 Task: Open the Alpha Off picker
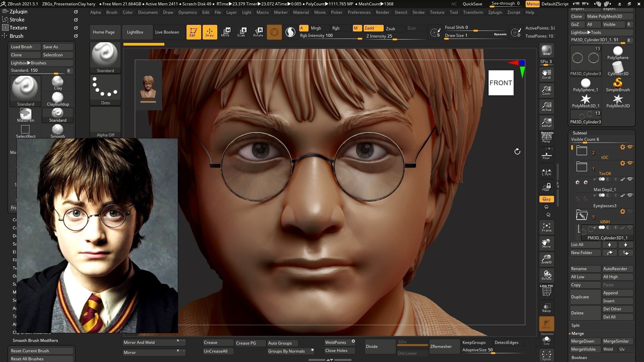pos(105,122)
